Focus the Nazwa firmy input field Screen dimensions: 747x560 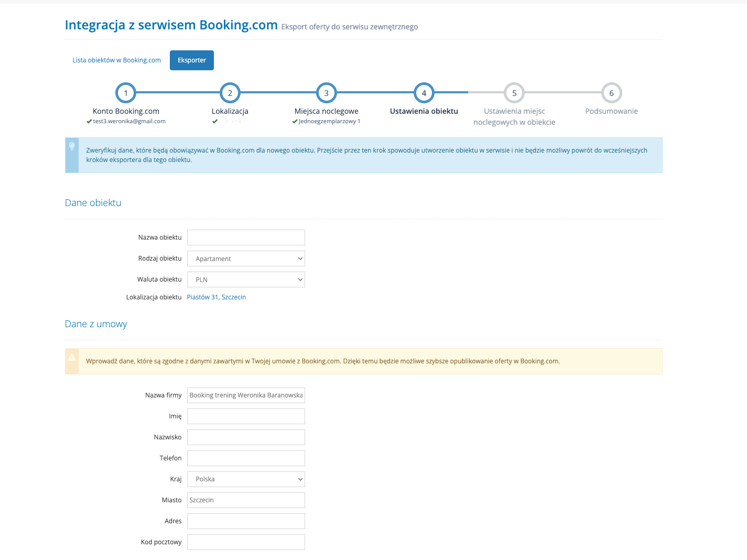(x=246, y=395)
